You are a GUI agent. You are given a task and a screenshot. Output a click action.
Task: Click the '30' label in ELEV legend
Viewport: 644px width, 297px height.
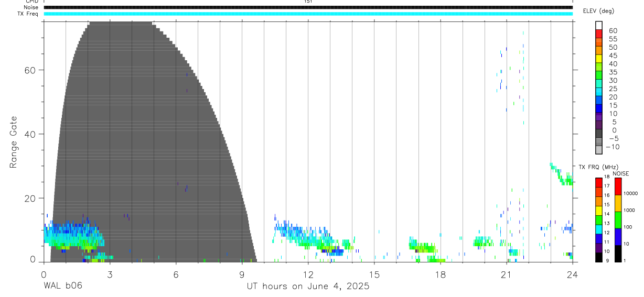pos(613,80)
